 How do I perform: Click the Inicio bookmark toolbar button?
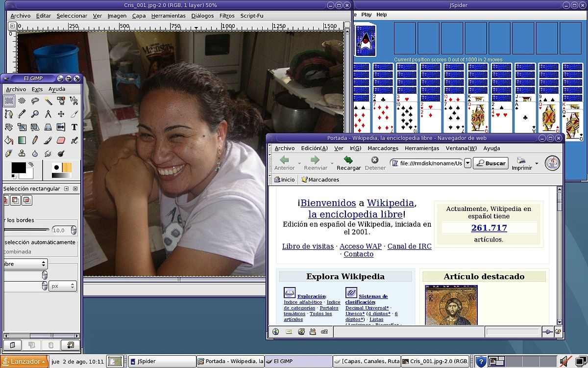pyautogui.click(x=284, y=180)
